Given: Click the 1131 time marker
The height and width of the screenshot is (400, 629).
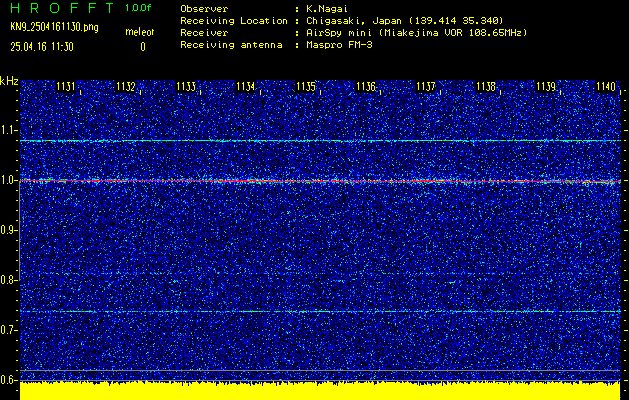Looking at the screenshot, I should point(66,87).
